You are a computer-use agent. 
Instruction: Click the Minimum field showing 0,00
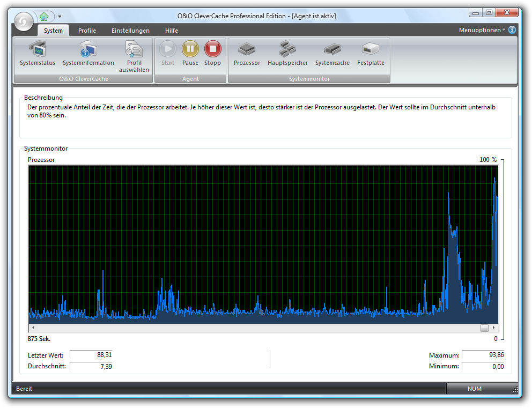483,366
